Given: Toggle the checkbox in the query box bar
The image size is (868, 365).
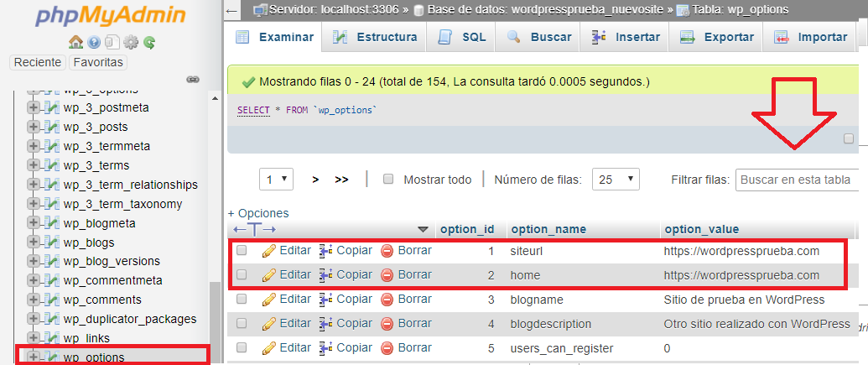Looking at the screenshot, I should (849, 139).
